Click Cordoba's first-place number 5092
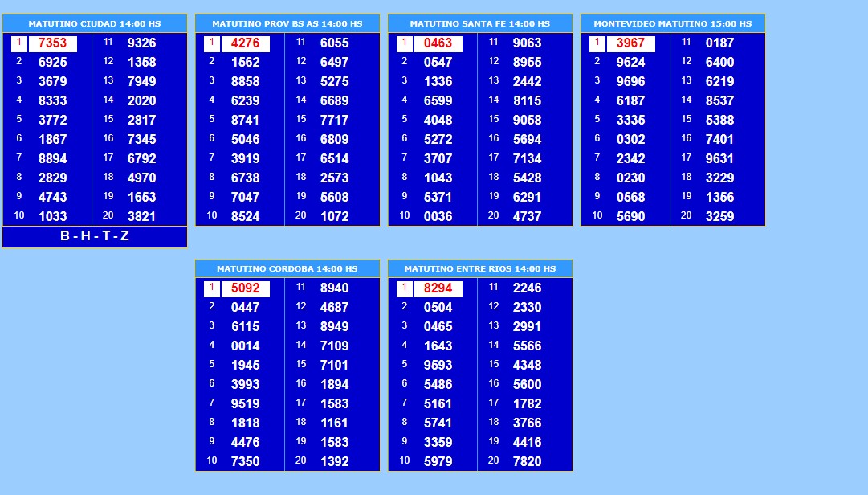 (x=246, y=288)
